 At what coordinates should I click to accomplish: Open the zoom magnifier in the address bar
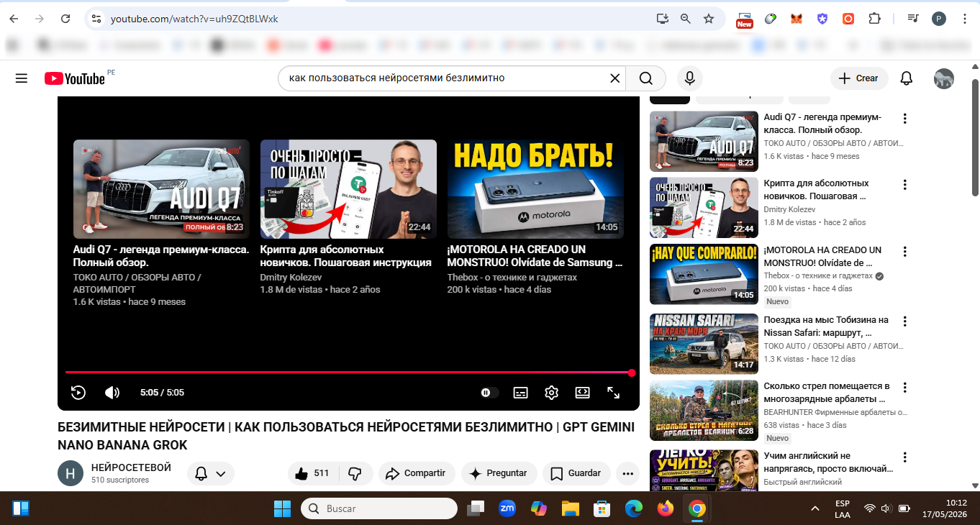686,19
